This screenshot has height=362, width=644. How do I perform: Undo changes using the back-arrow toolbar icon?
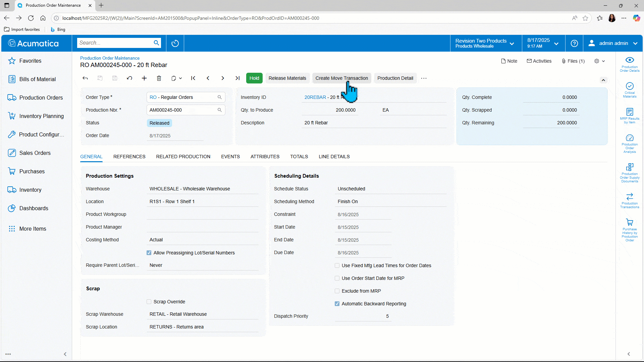click(x=129, y=78)
